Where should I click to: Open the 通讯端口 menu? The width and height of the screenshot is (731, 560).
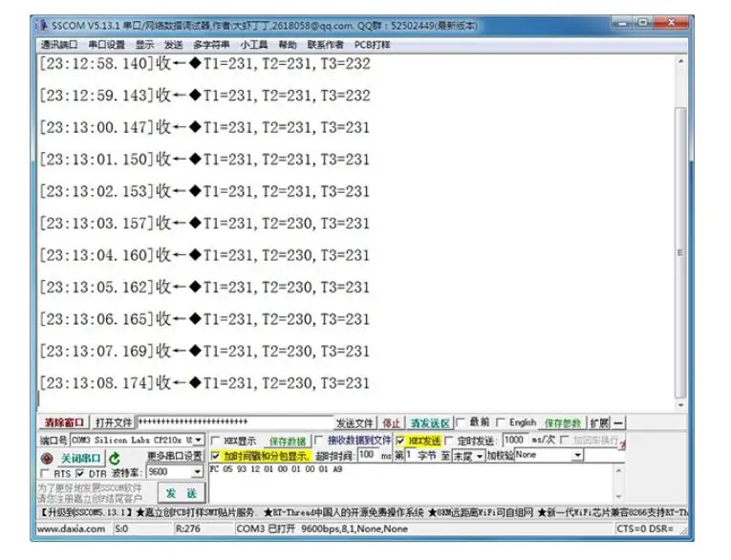tap(58, 45)
